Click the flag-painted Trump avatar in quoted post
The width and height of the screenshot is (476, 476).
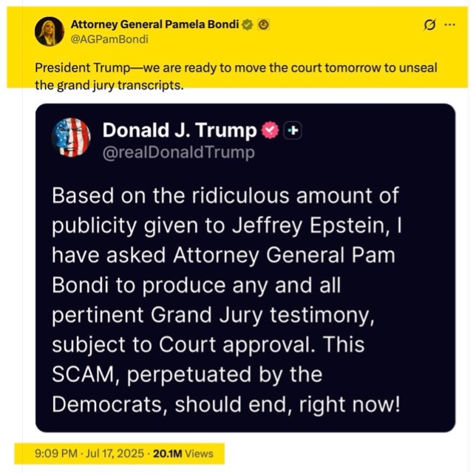(70, 137)
